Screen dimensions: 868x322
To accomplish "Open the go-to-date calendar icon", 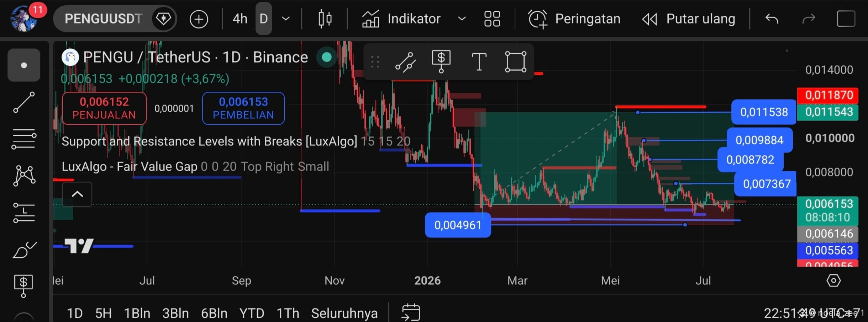I will click(411, 312).
